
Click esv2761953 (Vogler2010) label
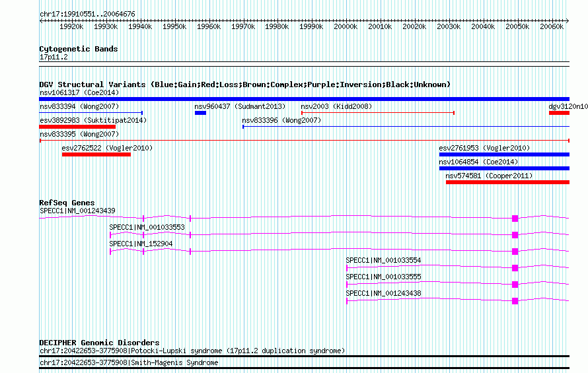click(x=484, y=148)
